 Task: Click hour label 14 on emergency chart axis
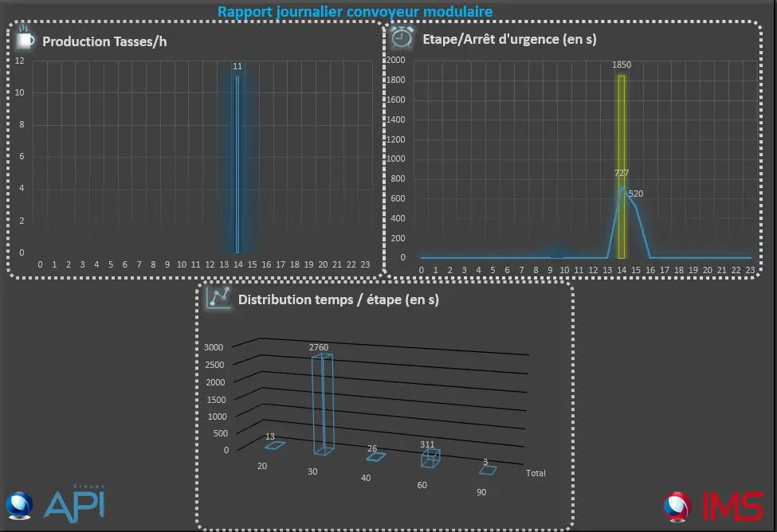tap(622, 270)
